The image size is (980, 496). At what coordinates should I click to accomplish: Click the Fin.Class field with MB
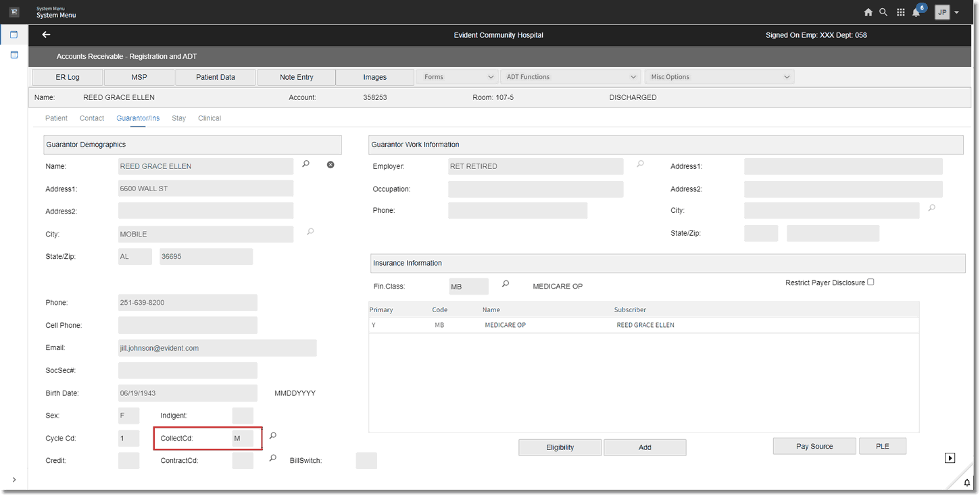(468, 287)
